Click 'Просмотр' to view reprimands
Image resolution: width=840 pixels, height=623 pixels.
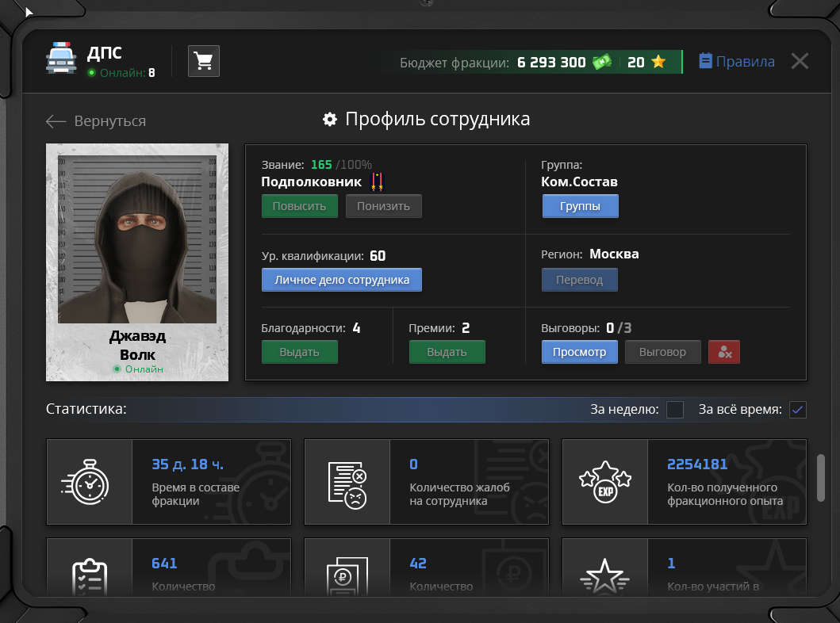coord(579,352)
